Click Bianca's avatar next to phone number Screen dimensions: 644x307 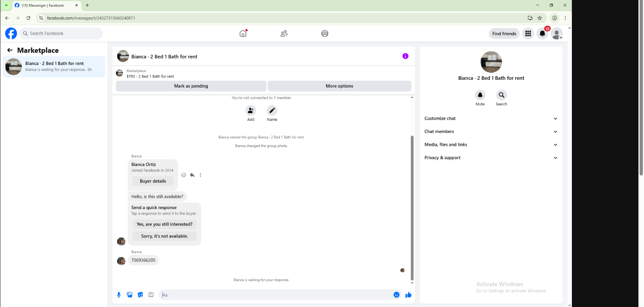click(x=121, y=261)
